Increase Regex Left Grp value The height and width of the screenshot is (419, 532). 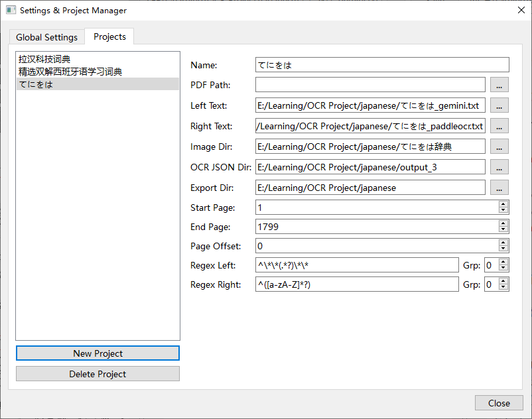click(503, 262)
